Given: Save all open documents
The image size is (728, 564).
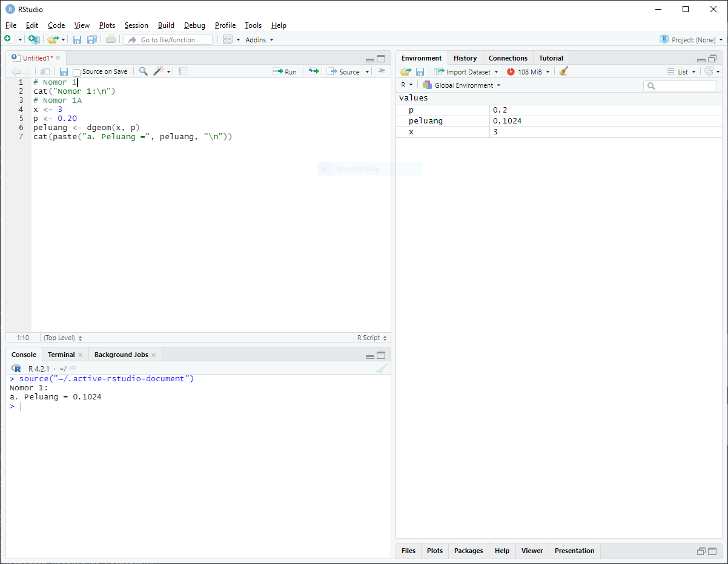Looking at the screenshot, I should pyautogui.click(x=91, y=39).
